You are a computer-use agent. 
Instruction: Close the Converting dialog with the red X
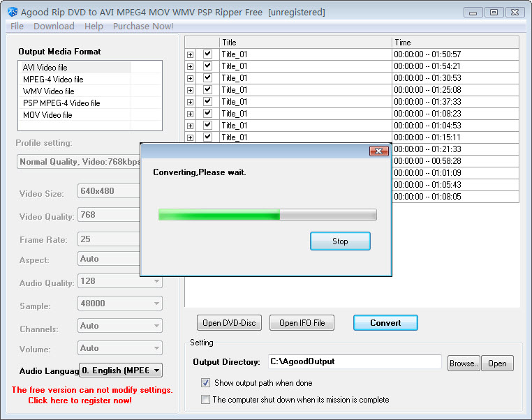[x=378, y=151]
